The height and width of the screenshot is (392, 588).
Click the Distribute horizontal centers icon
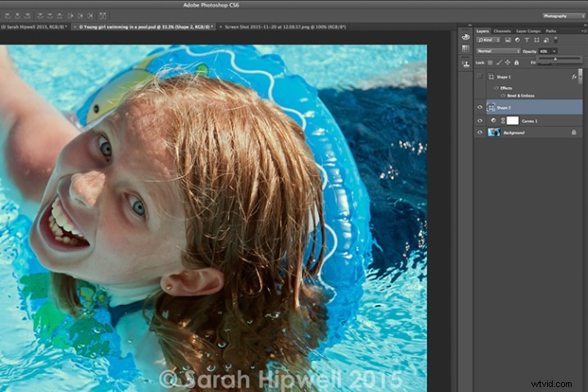[80, 16]
